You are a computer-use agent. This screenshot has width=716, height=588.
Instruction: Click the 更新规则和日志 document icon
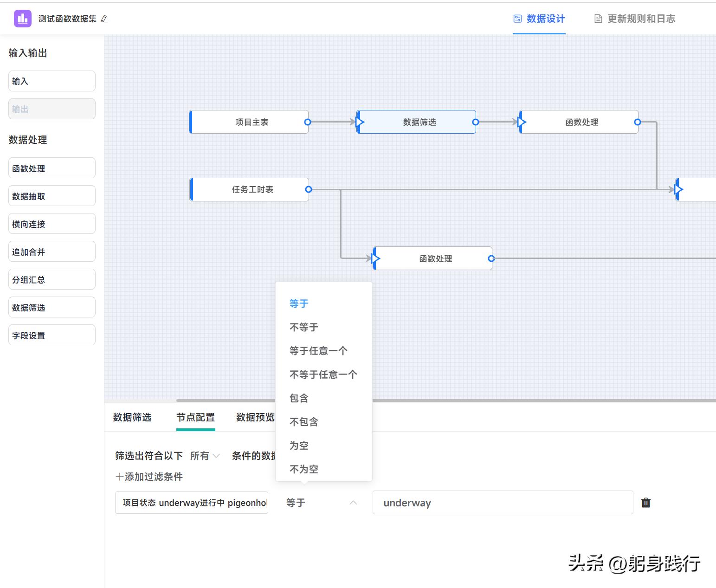click(x=599, y=19)
